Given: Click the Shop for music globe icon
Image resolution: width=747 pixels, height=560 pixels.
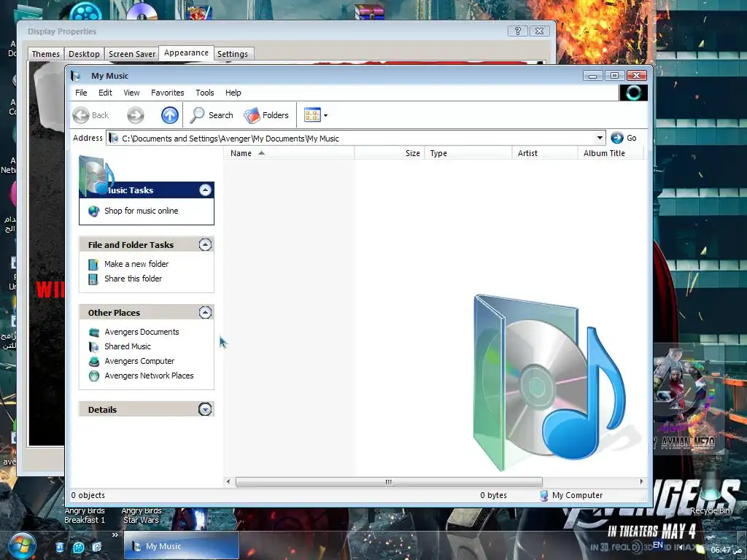Looking at the screenshot, I should coord(94,211).
